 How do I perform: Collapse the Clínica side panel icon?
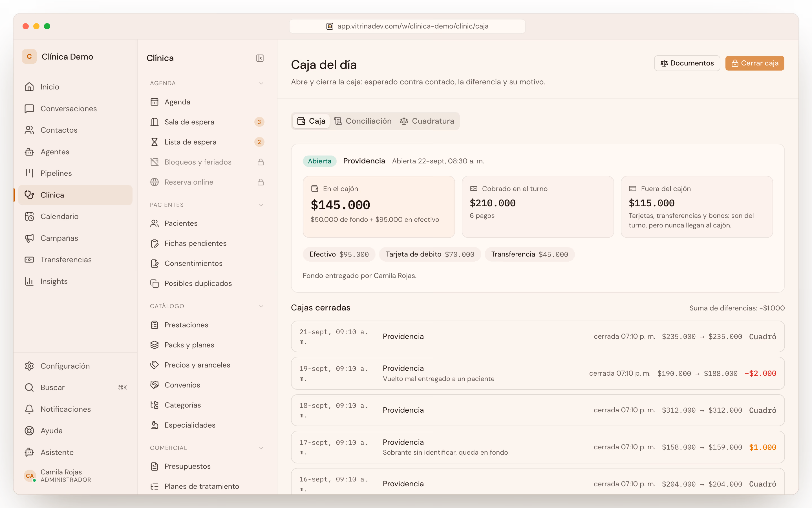click(260, 58)
